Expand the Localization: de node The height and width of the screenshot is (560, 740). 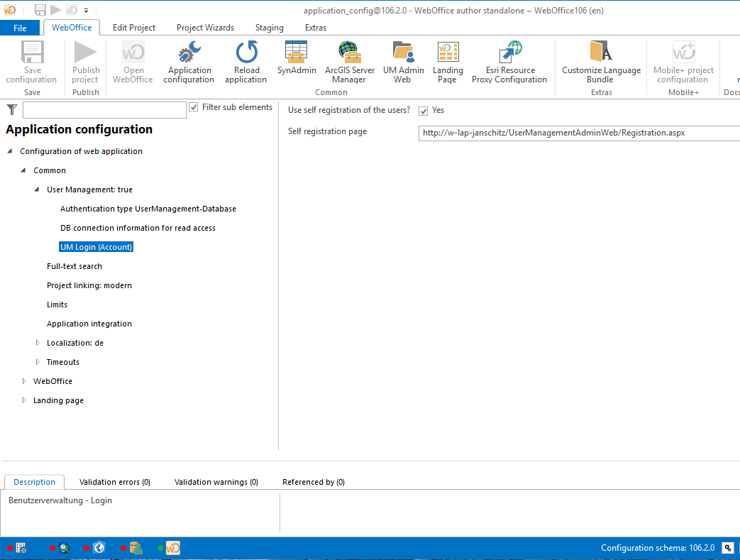click(x=38, y=343)
